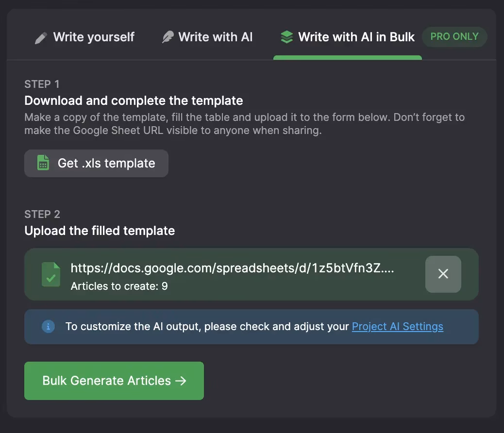Click the Articles to create: 9 label
The width and height of the screenshot is (504, 433).
(x=119, y=286)
